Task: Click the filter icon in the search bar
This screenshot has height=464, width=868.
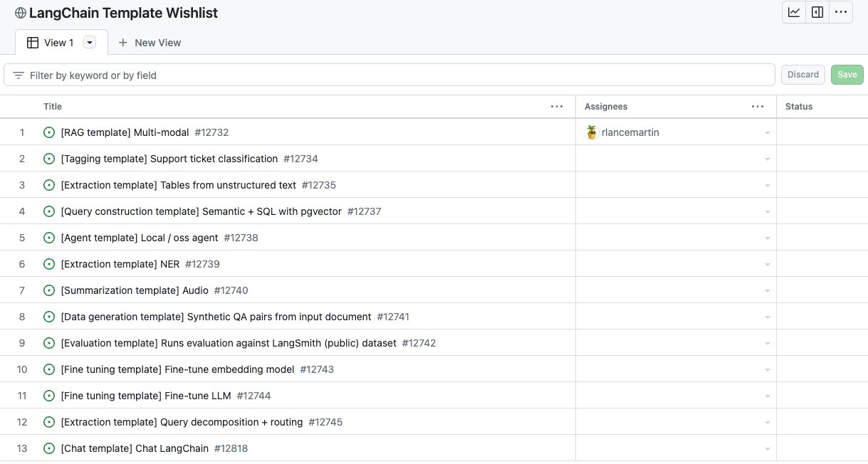Action: pyautogui.click(x=19, y=75)
